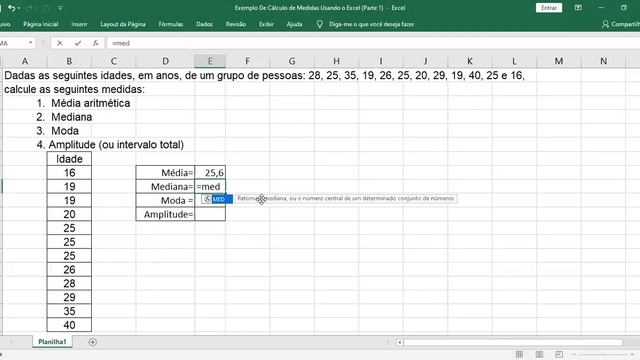Select column F header
Viewport: 640px width, 360px height.
pyautogui.click(x=247, y=61)
